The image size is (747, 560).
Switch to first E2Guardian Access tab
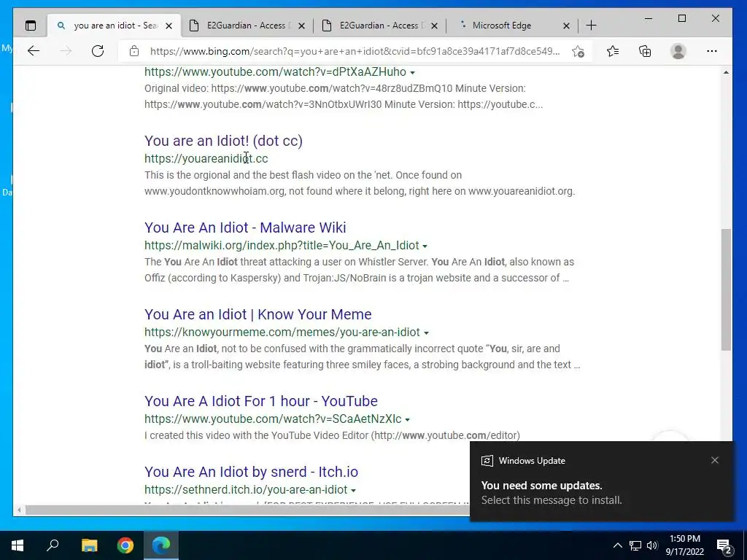247,26
